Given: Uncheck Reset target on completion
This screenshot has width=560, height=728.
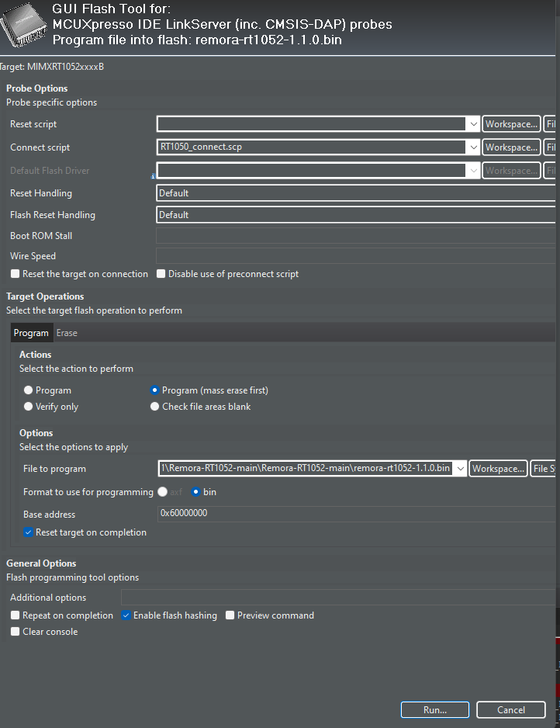Looking at the screenshot, I should 28,532.
